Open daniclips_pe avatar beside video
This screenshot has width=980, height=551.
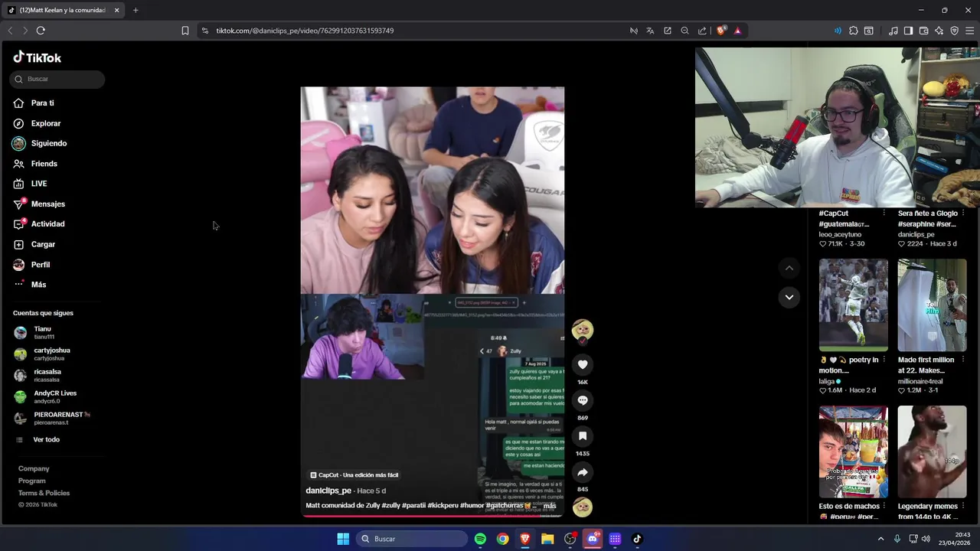click(583, 330)
